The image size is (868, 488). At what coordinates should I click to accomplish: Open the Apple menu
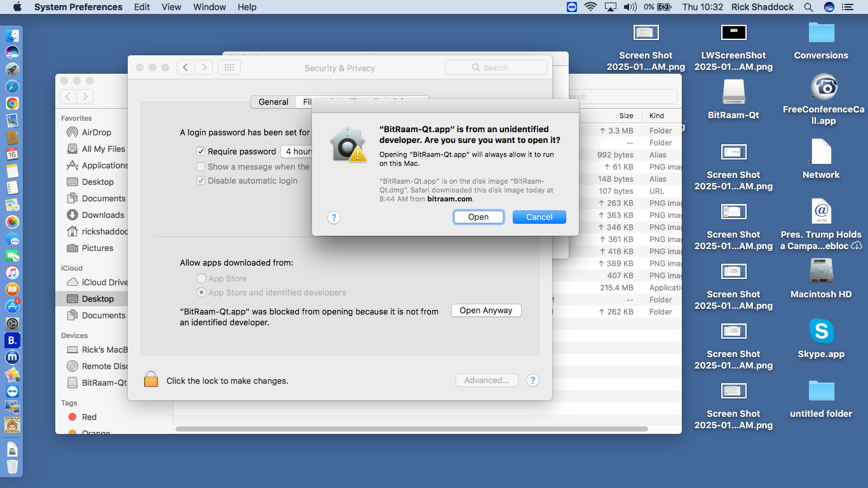(17, 7)
